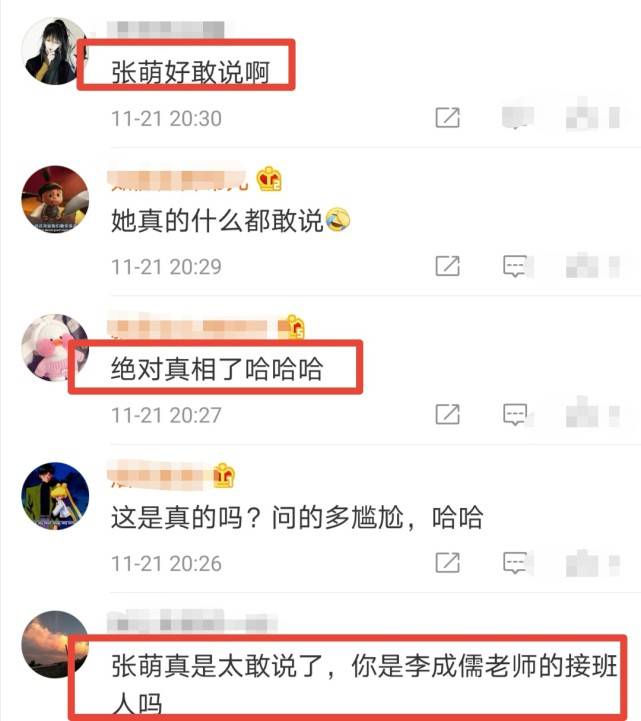641x721 pixels.
Task: Select comment 绝对真相了哈哈哈
Action: tap(217, 369)
